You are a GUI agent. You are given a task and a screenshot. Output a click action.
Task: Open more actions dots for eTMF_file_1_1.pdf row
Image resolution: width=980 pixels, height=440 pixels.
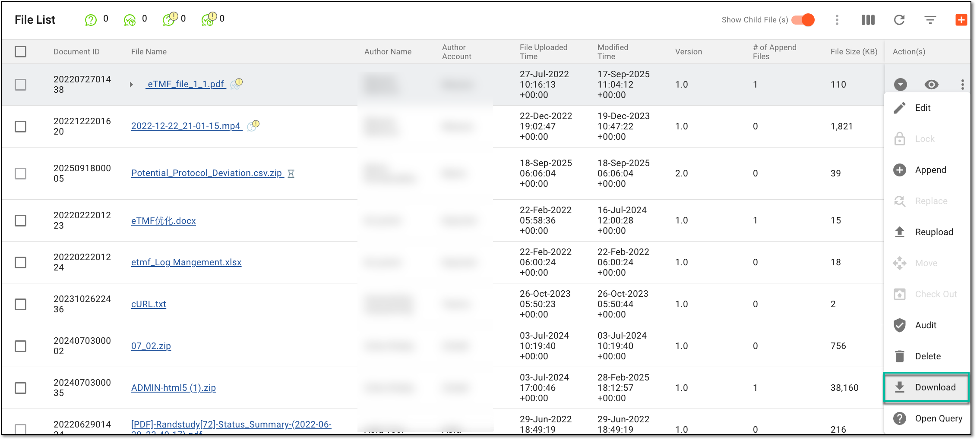(x=962, y=85)
